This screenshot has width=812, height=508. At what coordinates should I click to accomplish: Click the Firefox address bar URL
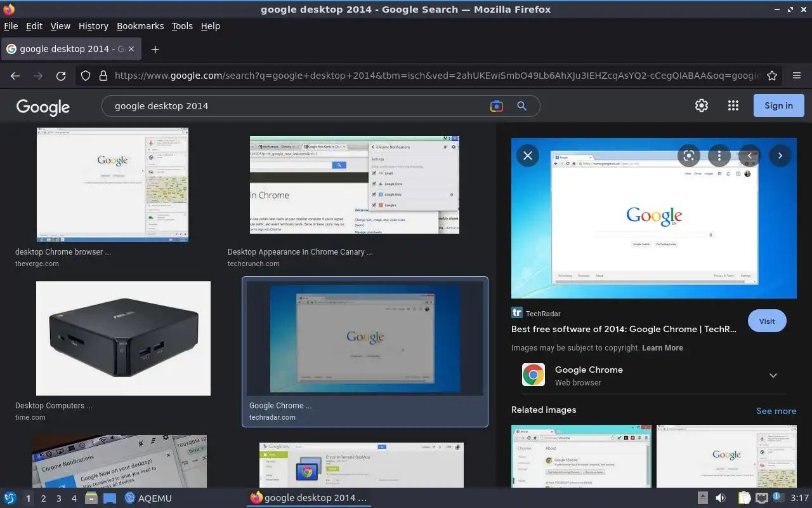[438, 76]
